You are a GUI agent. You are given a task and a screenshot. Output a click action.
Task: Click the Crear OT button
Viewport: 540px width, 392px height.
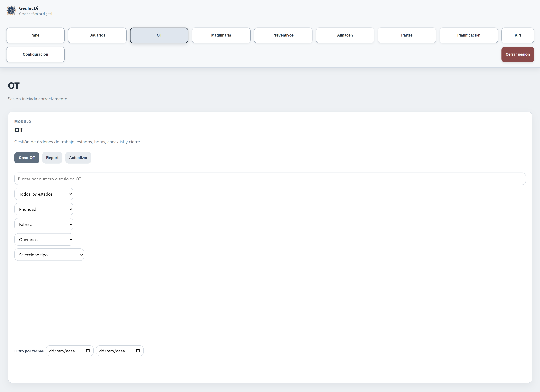[x=27, y=158]
